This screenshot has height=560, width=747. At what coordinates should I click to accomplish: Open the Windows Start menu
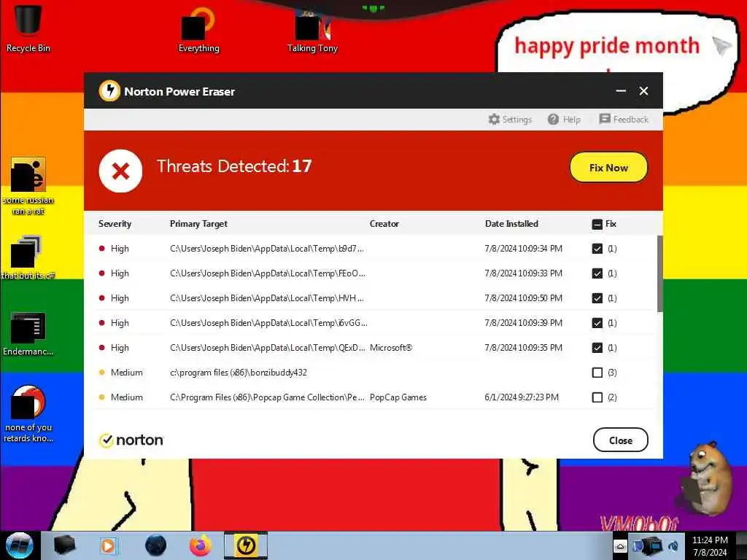[x=20, y=545]
